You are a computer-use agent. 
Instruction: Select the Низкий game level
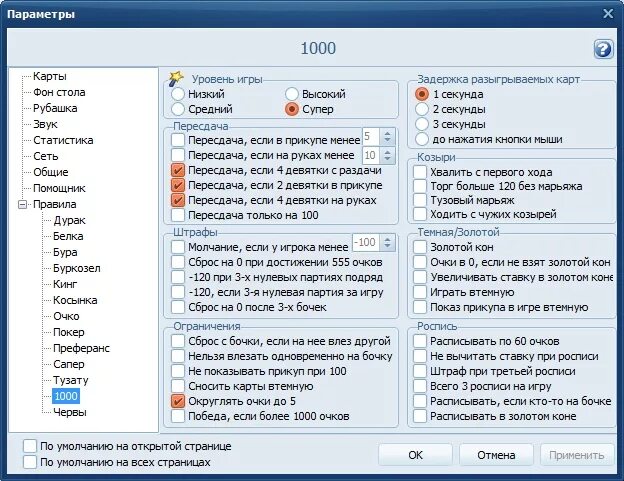(177, 94)
